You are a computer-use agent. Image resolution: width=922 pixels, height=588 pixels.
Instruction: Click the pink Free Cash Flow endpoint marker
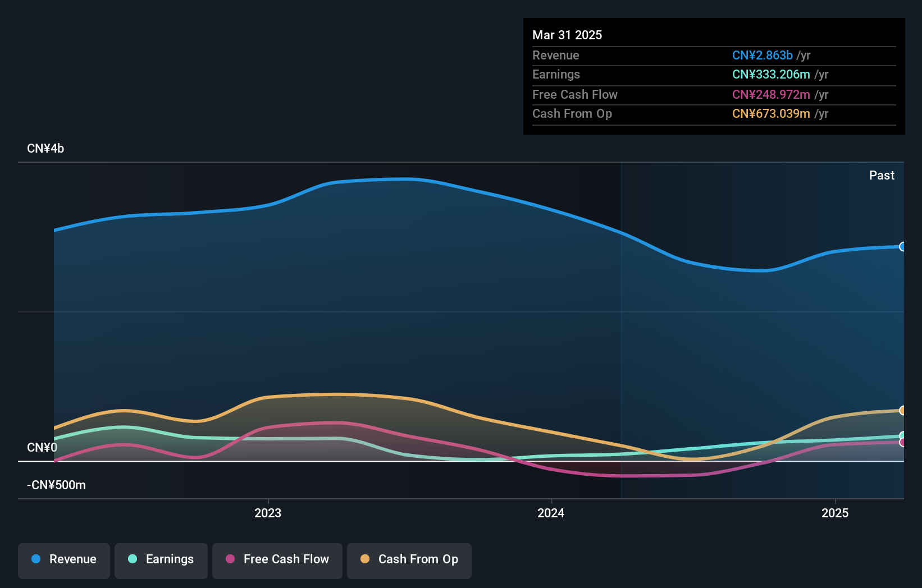click(902, 443)
